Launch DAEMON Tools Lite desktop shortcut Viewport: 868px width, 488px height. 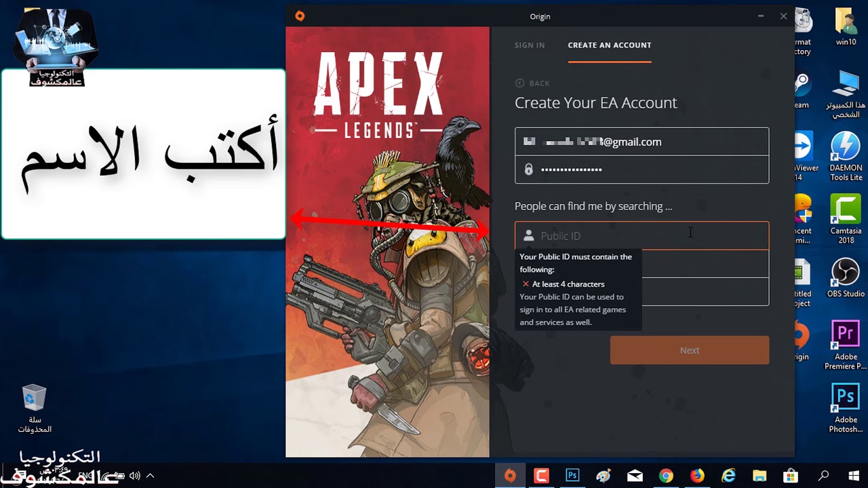click(x=846, y=157)
